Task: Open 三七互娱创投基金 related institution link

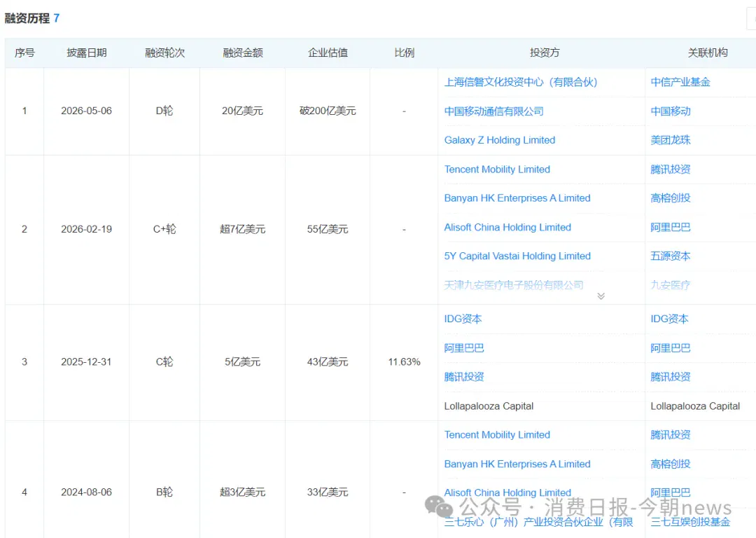Action: click(690, 522)
